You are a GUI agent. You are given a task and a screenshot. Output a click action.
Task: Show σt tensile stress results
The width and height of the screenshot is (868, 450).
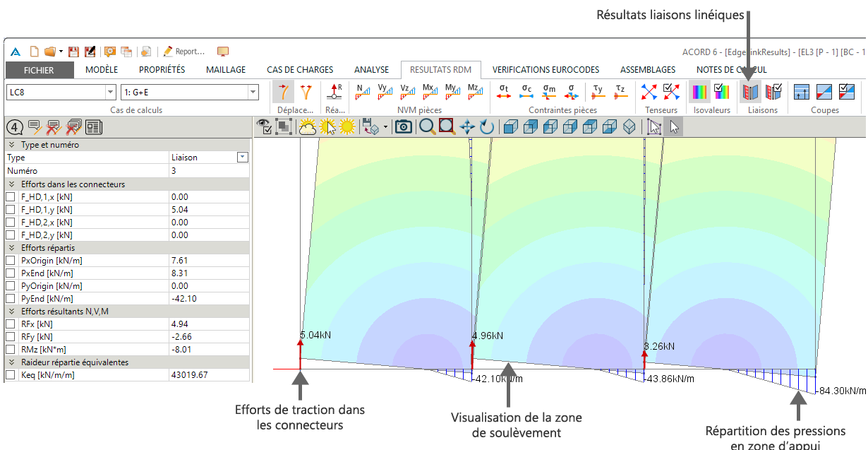504,91
